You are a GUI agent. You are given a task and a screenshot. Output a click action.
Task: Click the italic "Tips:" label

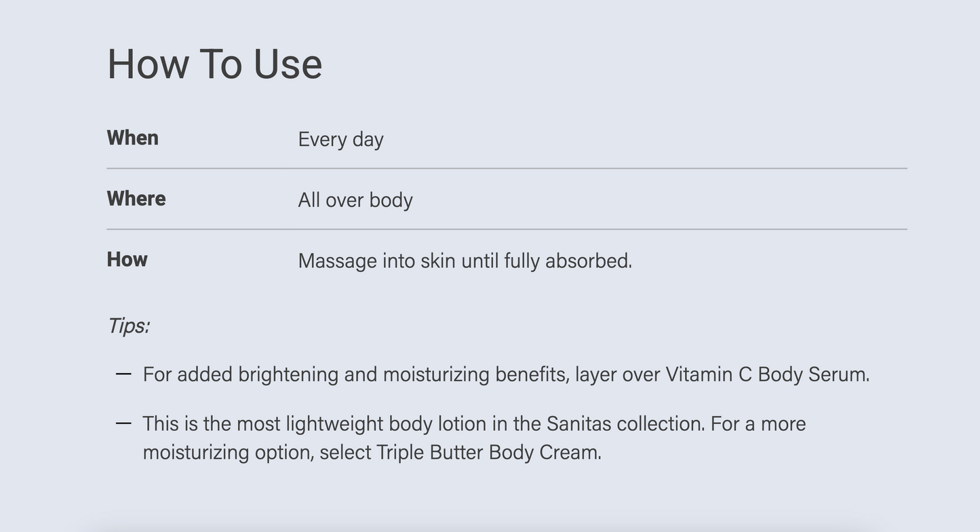pos(128,326)
